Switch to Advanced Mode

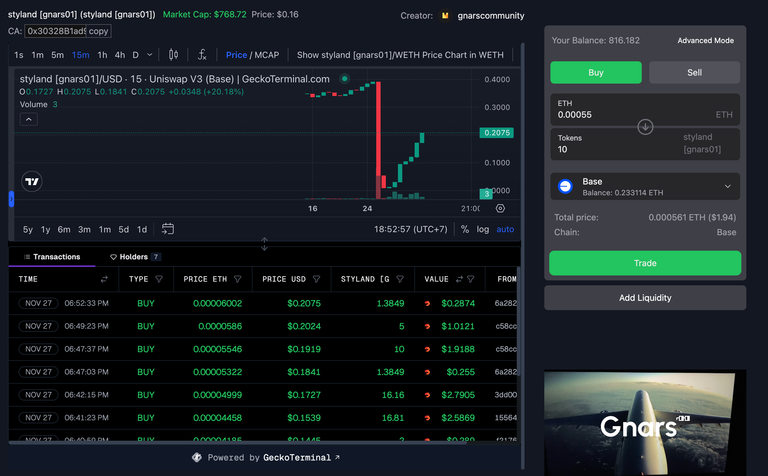pos(705,41)
